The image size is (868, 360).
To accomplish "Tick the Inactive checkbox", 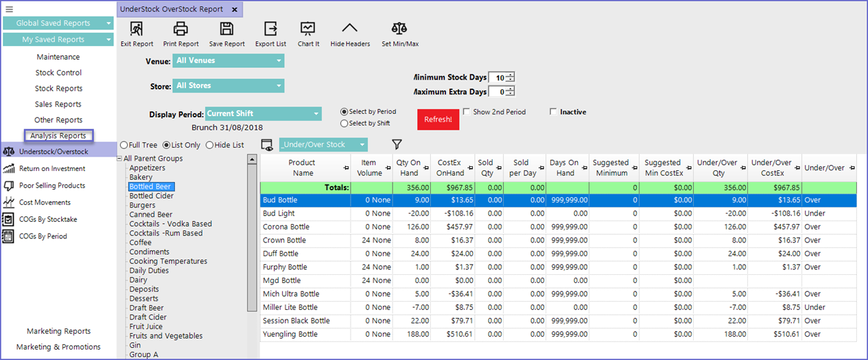I will click(554, 112).
